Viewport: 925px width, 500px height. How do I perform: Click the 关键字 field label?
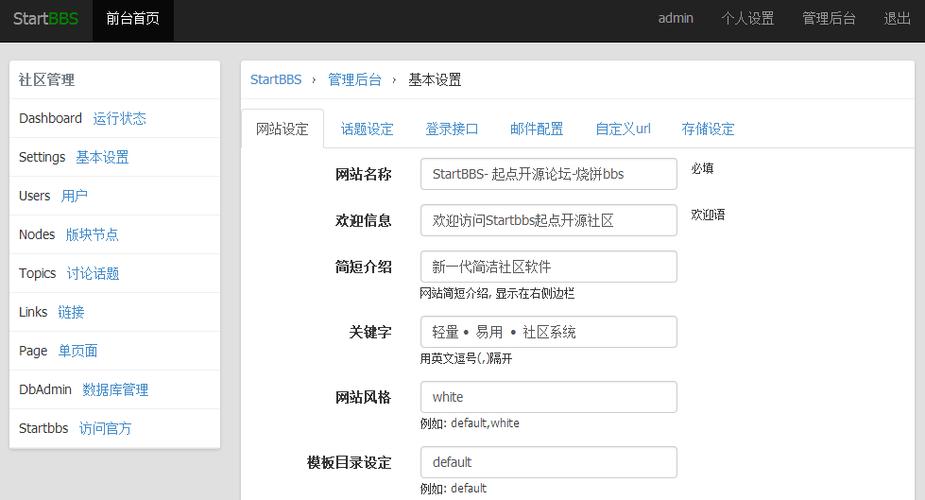(x=370, y=332)
